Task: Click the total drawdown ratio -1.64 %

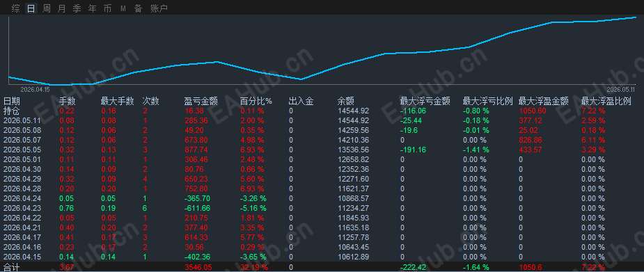Action: tap(476, 268)
